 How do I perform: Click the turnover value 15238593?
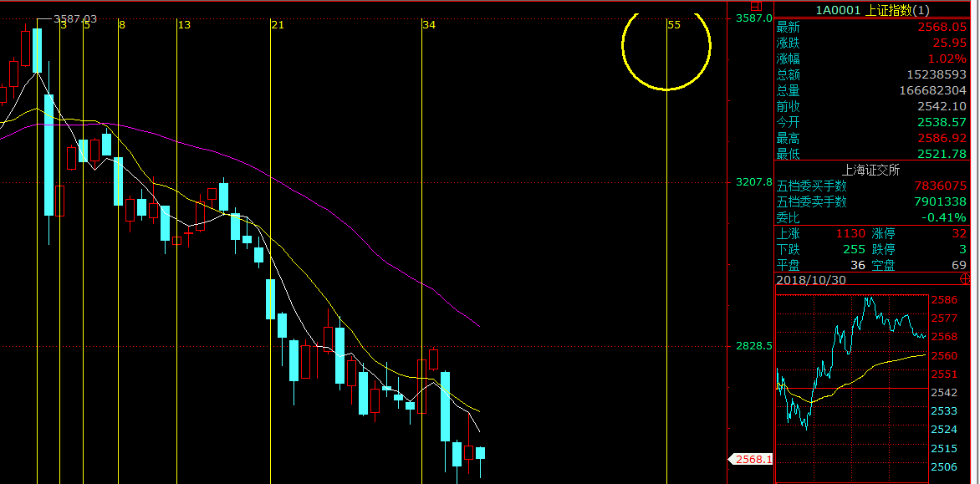coord(937,74)
